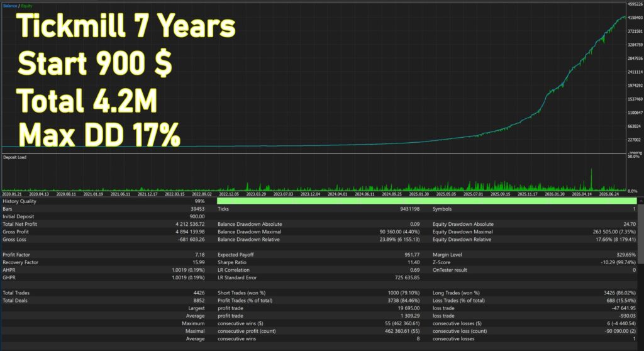Select Long Trades value '3426 (86.02%)'
This screenshot has height=351, width=644.
pos(619,293)
